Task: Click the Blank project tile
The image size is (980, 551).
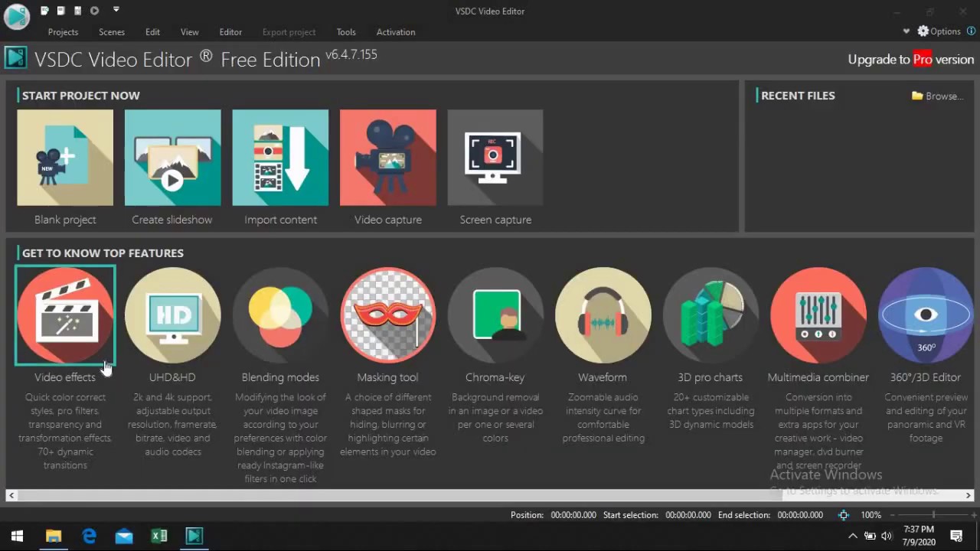Action: click(65, 158)
